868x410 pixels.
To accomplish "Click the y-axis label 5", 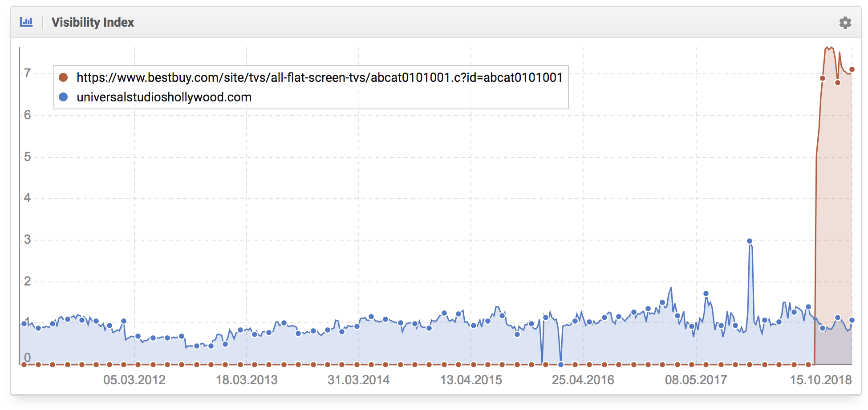I will [28, 157].
